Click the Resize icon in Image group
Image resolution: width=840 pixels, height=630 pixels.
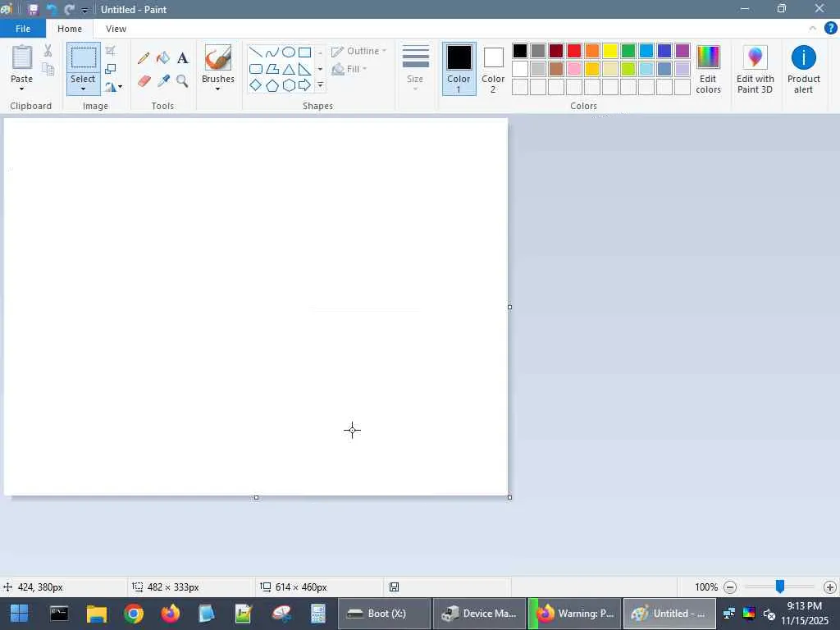[x=111, y=69]
